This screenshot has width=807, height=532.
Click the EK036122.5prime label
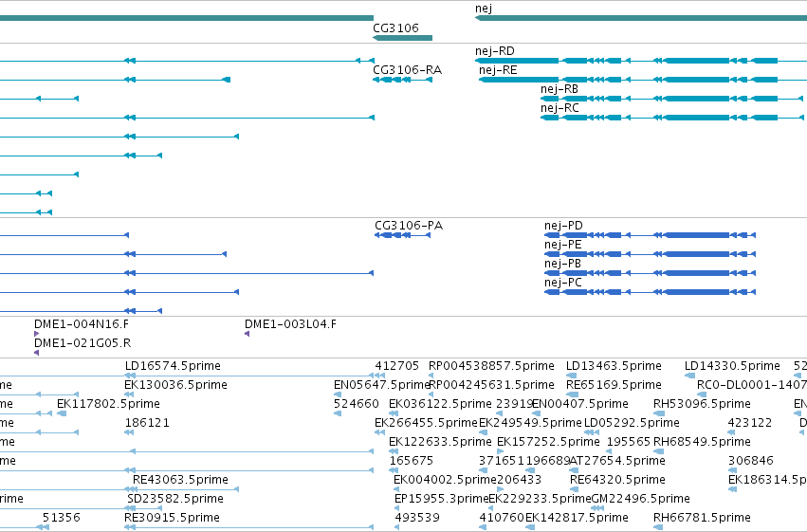point(440,404)
